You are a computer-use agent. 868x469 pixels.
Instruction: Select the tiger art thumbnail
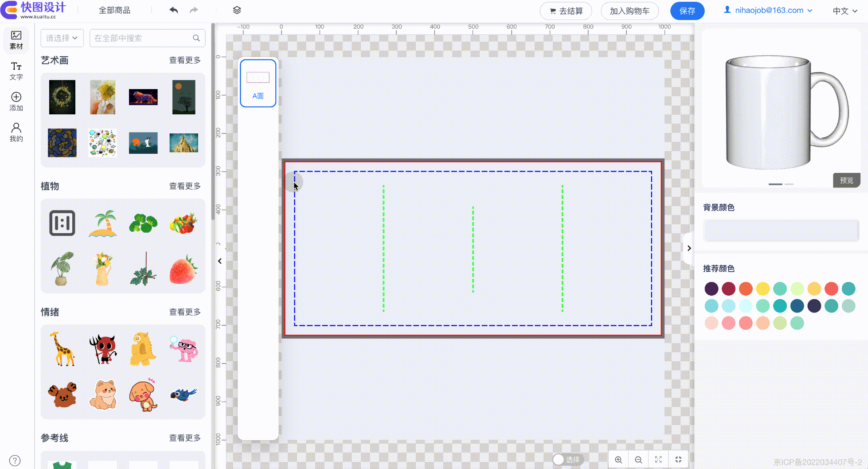[x=143, y=97]
